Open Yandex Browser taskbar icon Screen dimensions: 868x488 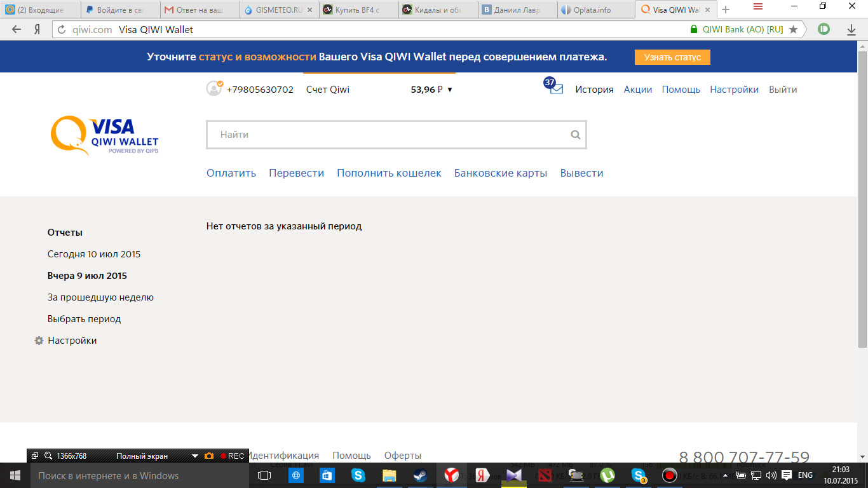point(452,475)
